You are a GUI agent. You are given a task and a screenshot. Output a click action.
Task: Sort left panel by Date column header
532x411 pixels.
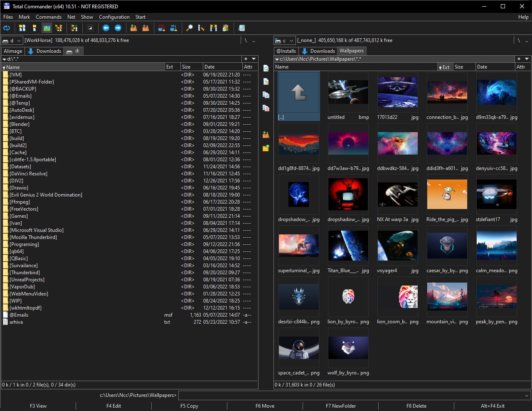tap(222, 67)
